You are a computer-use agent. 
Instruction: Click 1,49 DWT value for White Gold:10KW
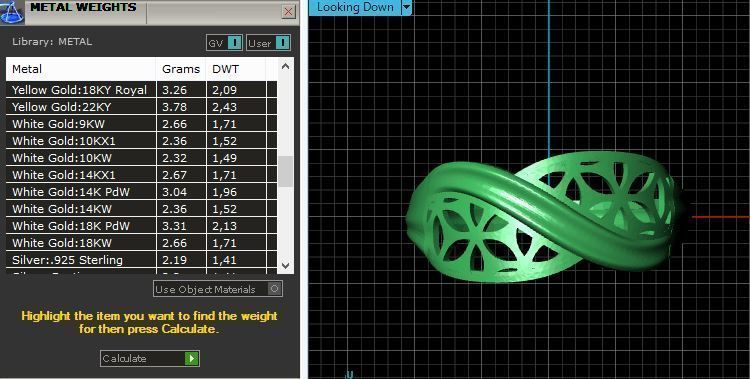[x=225, y=158]
